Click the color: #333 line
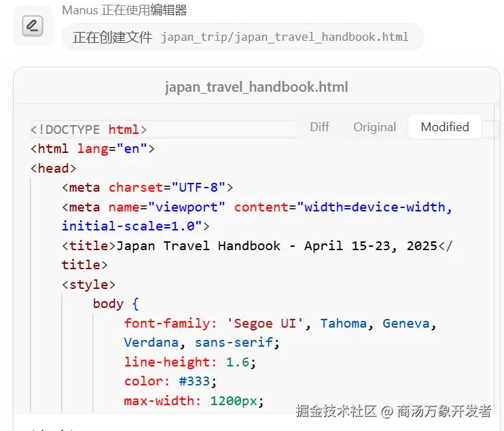 pyautogui.click(x=170, y=381)
